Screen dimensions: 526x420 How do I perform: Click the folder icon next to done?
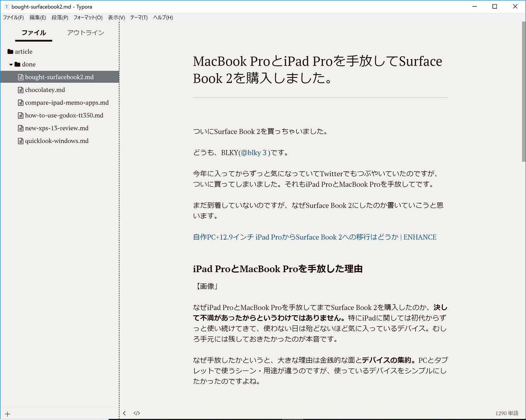[x=17, y=64]
